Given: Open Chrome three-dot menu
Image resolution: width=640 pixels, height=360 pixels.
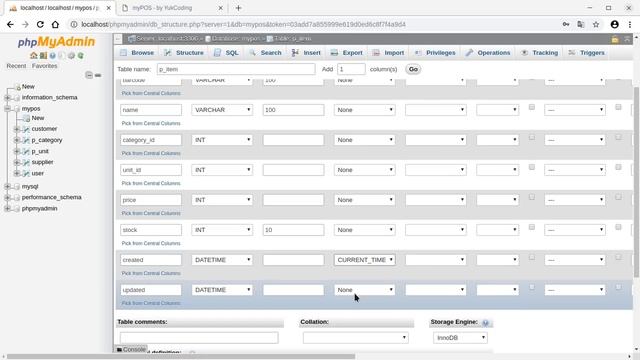Looking at the screenshot, I should [630, 24].
